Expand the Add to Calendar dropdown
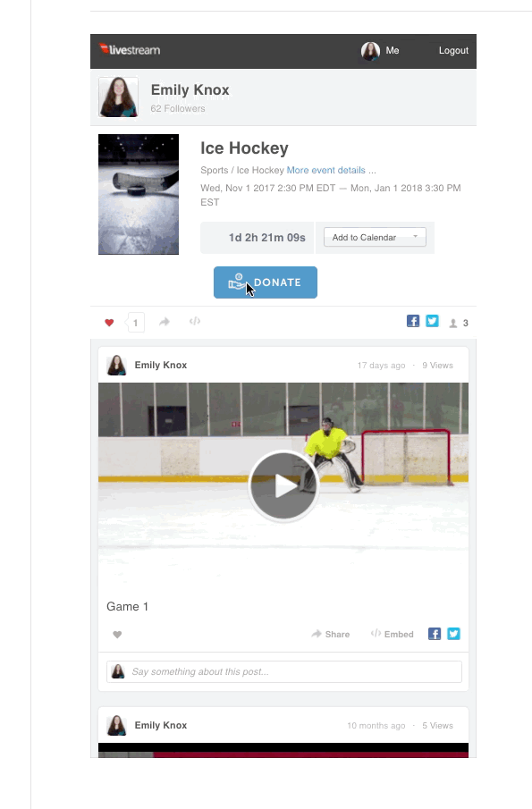Viewport: 532px width, 809px height. [x=375, y=237]
